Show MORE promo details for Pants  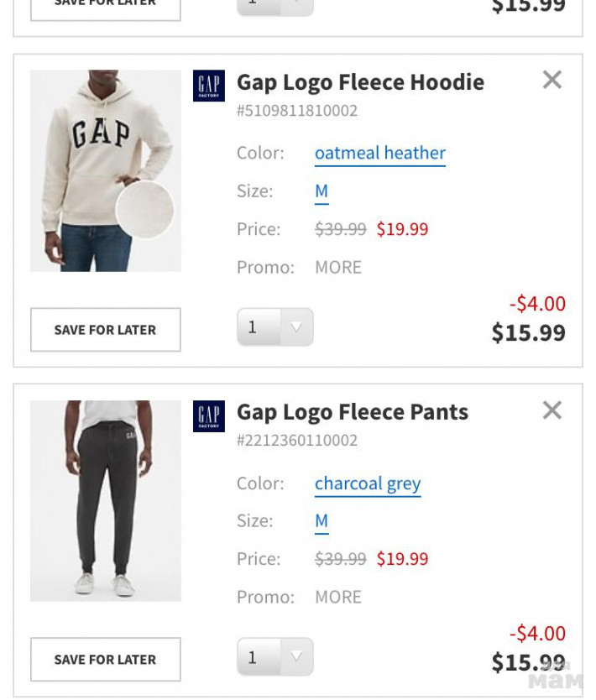click(337, 597)
